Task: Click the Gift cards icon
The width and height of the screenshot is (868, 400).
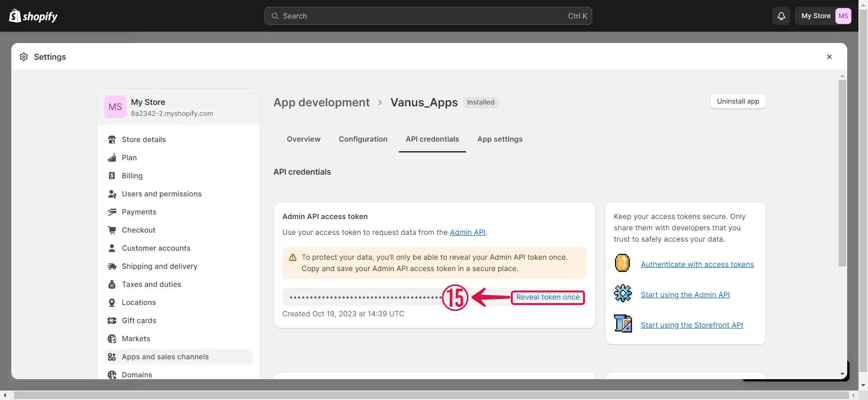Action: pyautogui.click(x=112, y=320)
